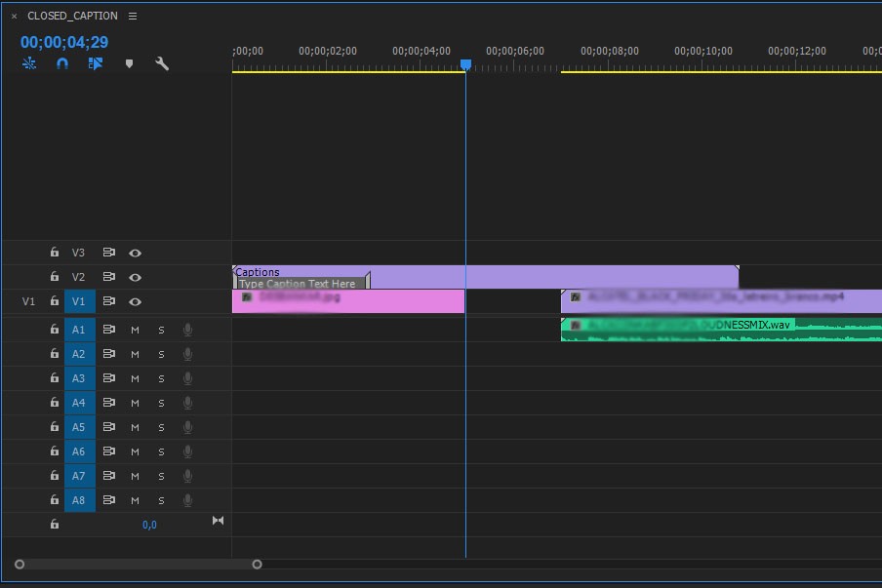Click fx badge on mp4 clip

click(576, 296)
